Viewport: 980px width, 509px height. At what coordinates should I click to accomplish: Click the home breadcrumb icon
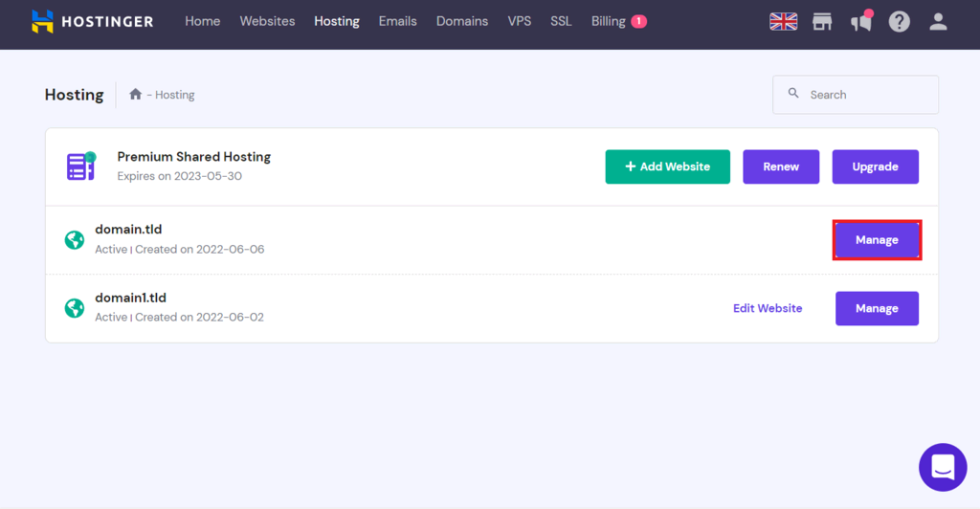tap(136, 95)
